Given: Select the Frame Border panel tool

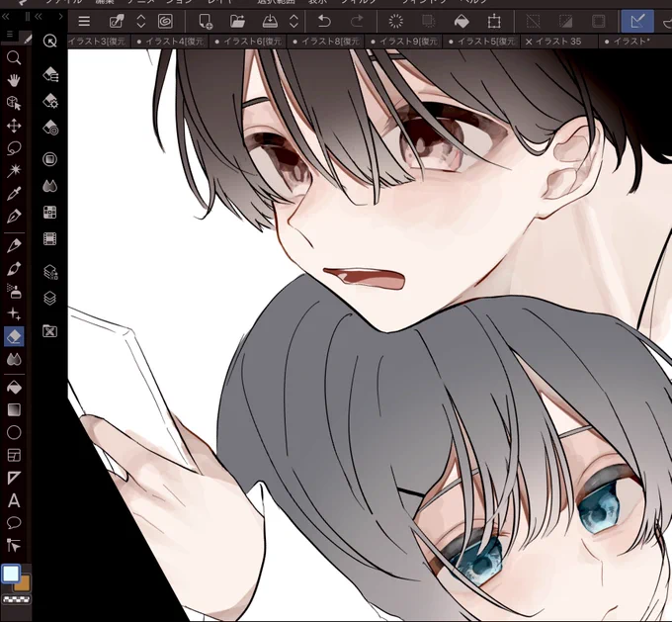Looking at the screenshot, I should tap(14, 455).
